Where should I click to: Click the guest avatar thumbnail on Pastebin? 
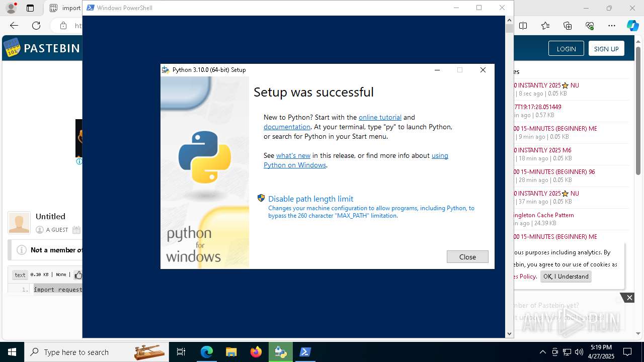(x=19, y=223)
